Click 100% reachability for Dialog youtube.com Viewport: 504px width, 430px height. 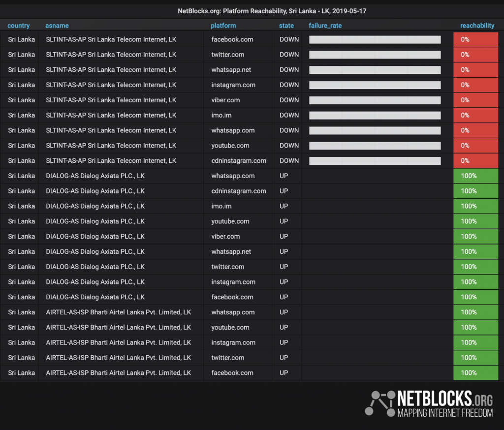pos(476,221)
